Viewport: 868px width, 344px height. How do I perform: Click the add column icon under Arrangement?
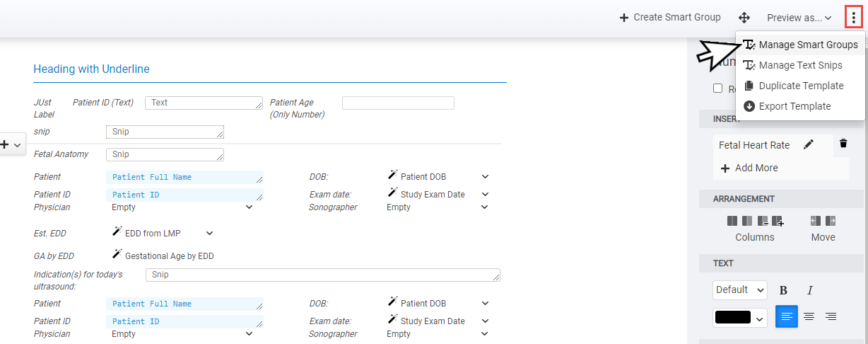pyautogui.click(x=778, y=221)
